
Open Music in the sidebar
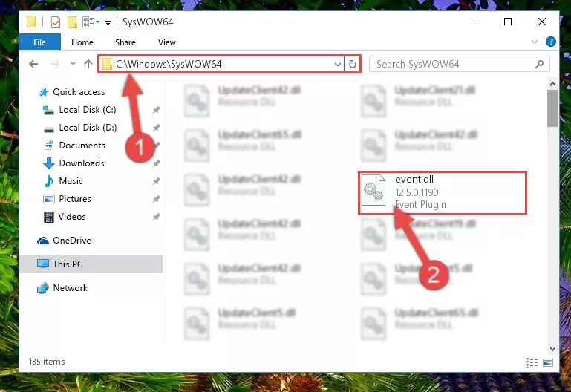click(x=71, y=181)
